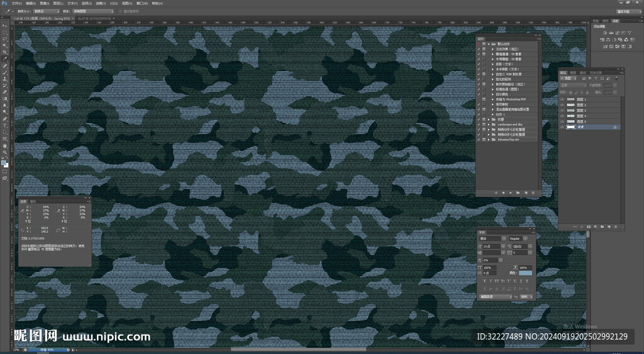Hide layer 图层 2 with its eye icon
The height and width of the screenshot is (354, 644).
[x=562, y=105]
